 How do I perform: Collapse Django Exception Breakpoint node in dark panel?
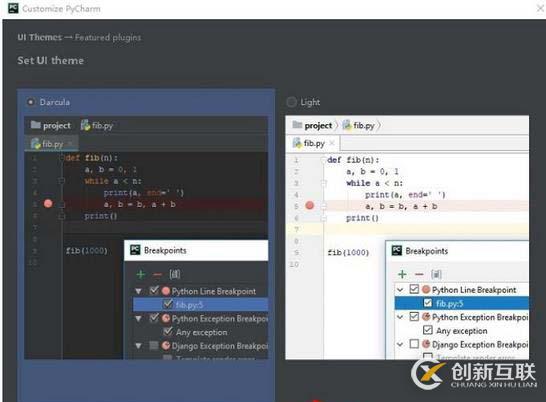pyautogui.click(x=138, y=346)
